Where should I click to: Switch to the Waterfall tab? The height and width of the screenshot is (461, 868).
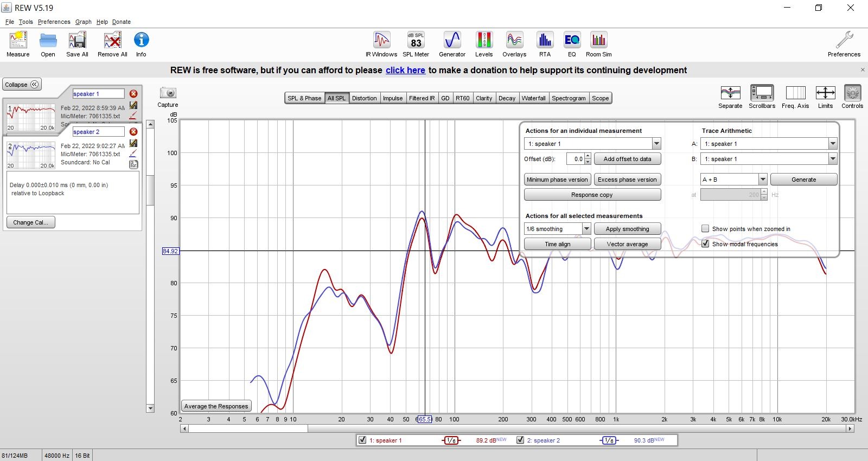[x=533, y=98]
